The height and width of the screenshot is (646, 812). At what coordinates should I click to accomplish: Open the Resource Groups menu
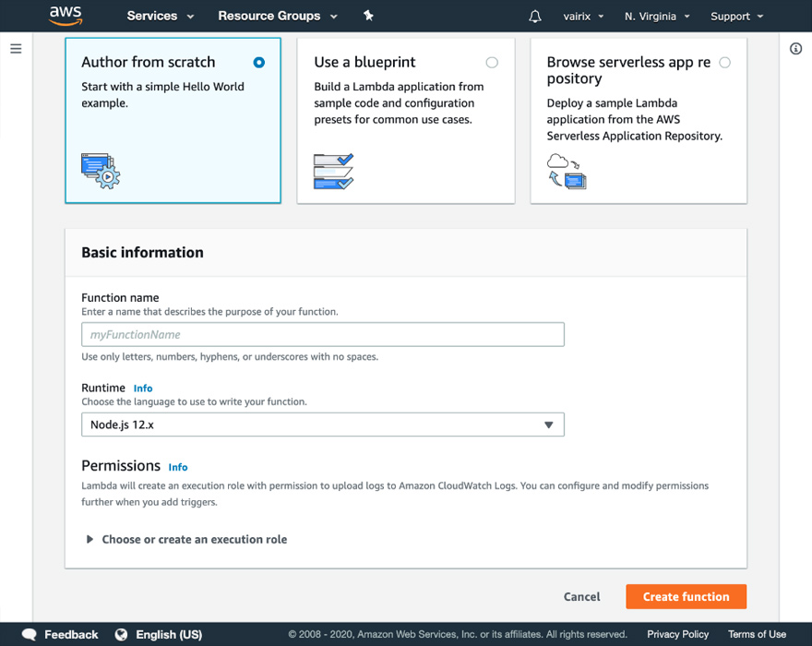pos(278,16)
